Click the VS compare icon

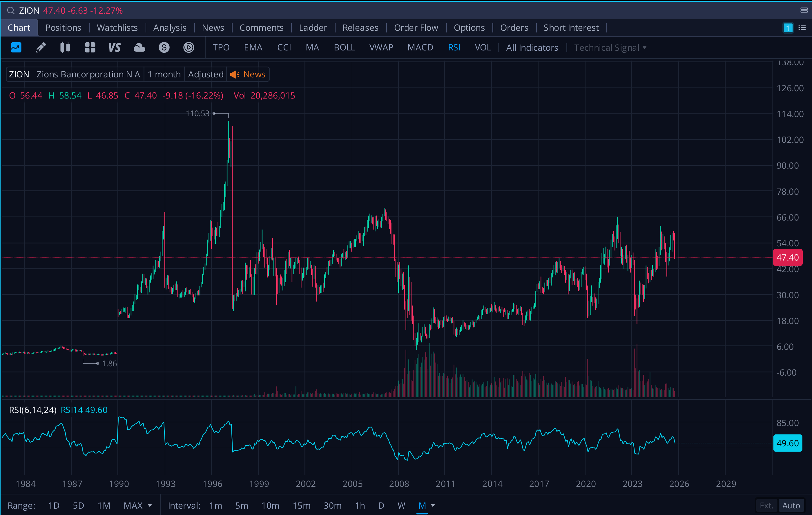[114, 48]
